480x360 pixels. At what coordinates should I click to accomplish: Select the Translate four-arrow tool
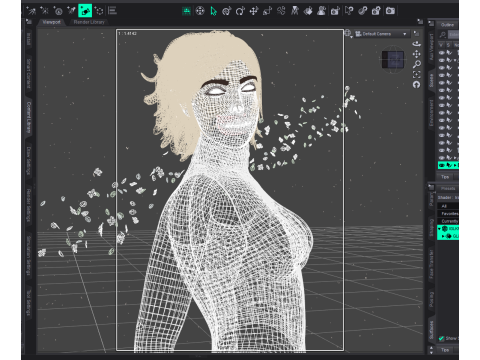click(254, 11)
